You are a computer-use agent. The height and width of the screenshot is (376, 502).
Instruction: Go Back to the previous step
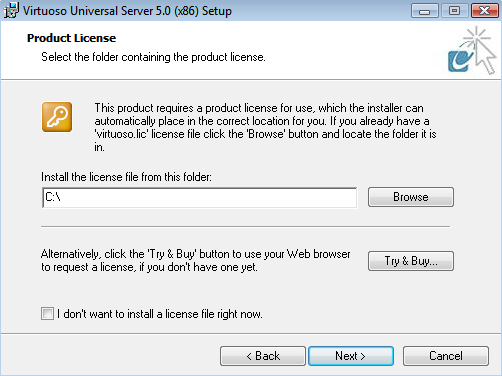tap(263, 356)
